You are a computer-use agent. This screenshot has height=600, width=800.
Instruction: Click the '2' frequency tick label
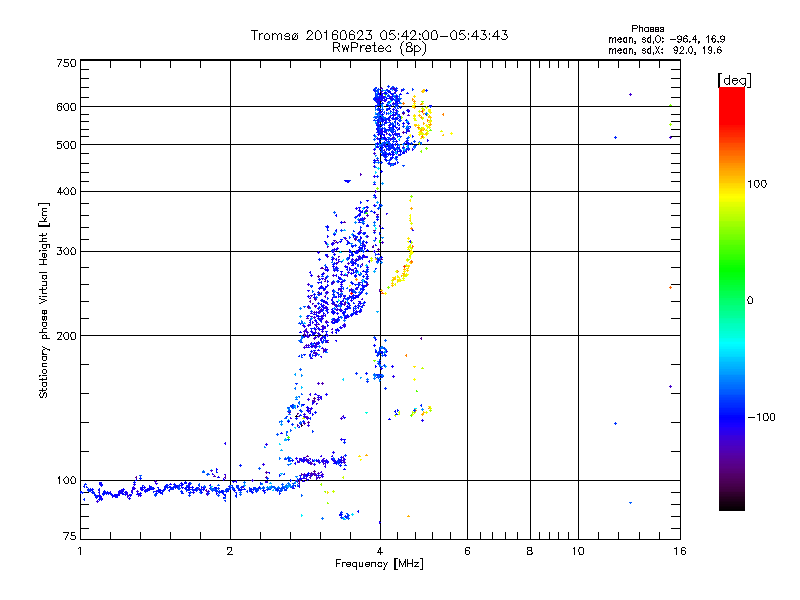230,551
